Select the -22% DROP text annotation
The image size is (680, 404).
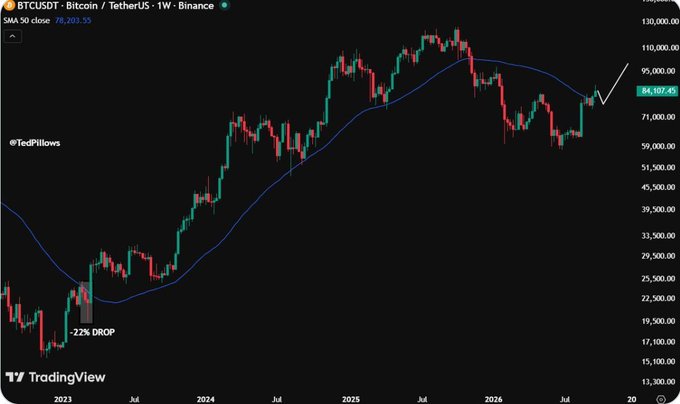92,332
